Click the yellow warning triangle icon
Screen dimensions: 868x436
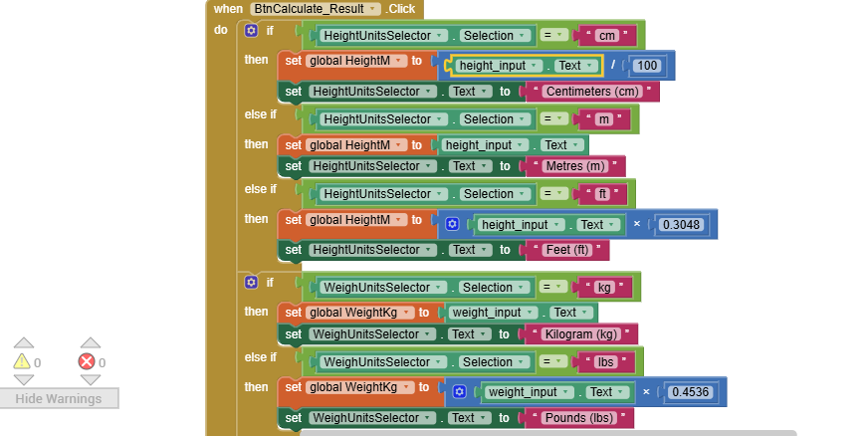click(22, 362)
